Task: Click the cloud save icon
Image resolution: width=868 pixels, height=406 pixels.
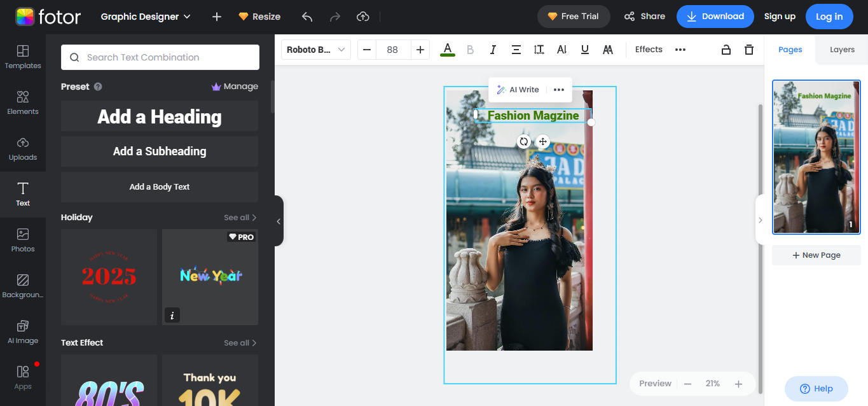Action: click(363, 17)
